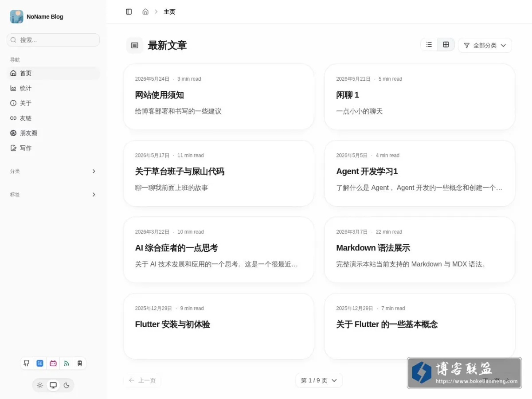Image resolution: width=532 pixels, height=399 pixels.
Task: Open the 第 1 / 9 页 page selector
Action: click(319, 380)
